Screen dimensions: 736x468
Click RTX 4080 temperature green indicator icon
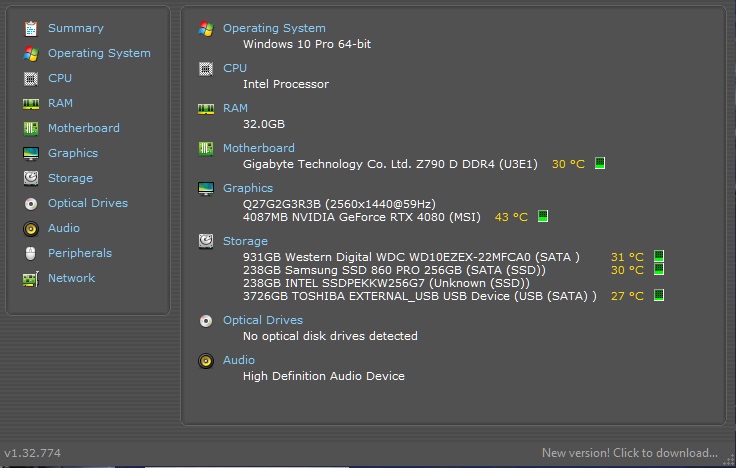(x=543, y=216)
